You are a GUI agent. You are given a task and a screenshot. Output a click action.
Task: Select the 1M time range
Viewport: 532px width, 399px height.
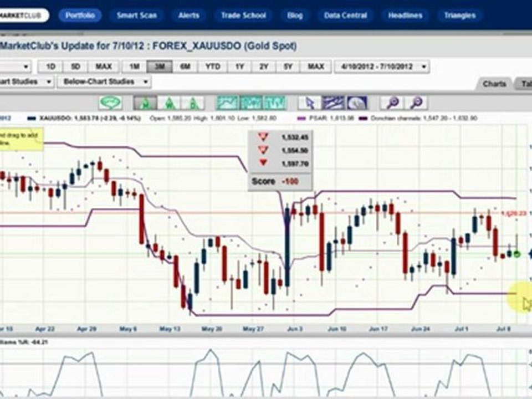(134, 66)
